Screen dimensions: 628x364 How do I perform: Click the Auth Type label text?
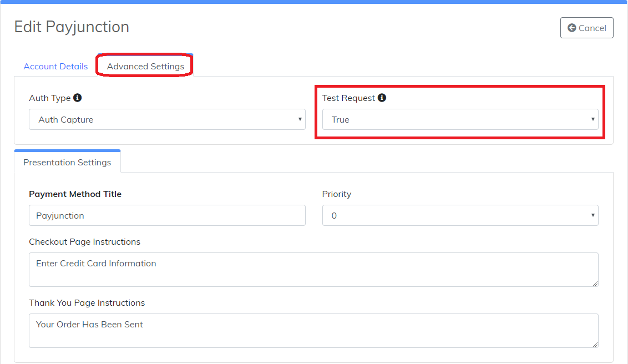[x=50, y=98]
